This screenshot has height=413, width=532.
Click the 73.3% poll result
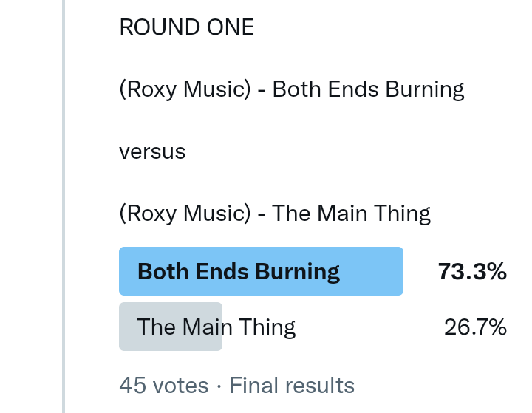pos(472,271)
